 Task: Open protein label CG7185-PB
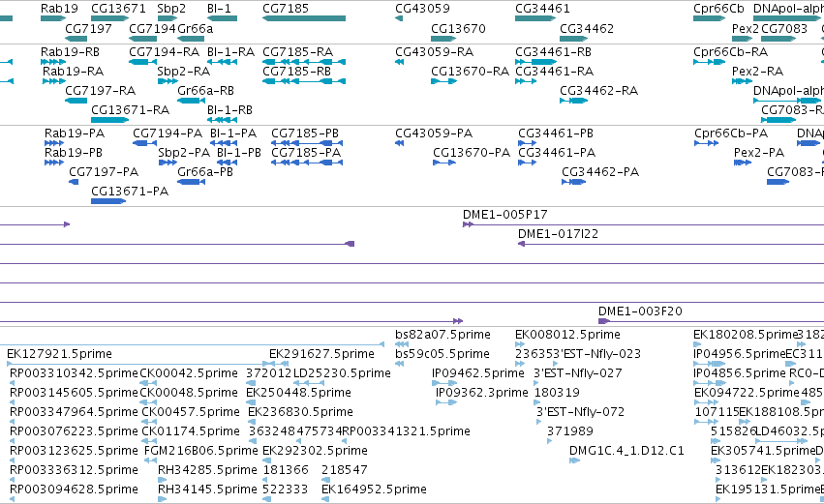pyautogui.click(x=305, y=133)
